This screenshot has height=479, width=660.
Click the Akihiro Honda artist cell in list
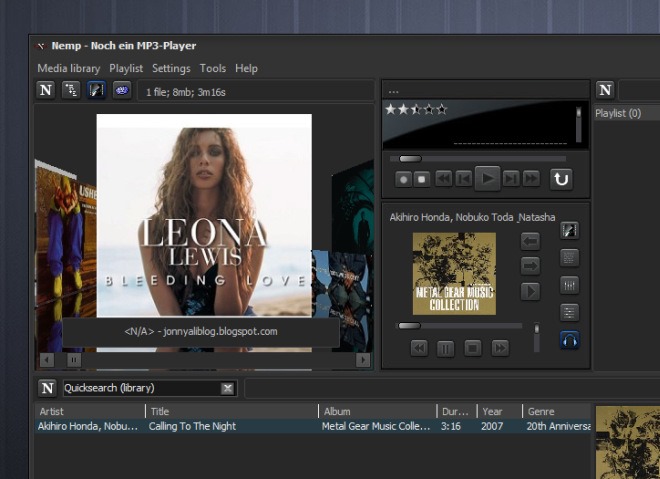(x=88, y=426)
